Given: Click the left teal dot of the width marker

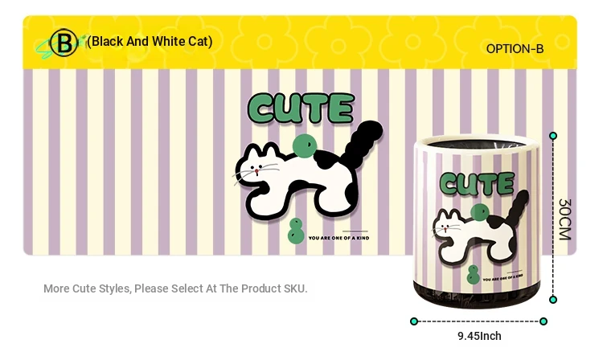Looking at the screenshot, I should click(x=414, y=321).
